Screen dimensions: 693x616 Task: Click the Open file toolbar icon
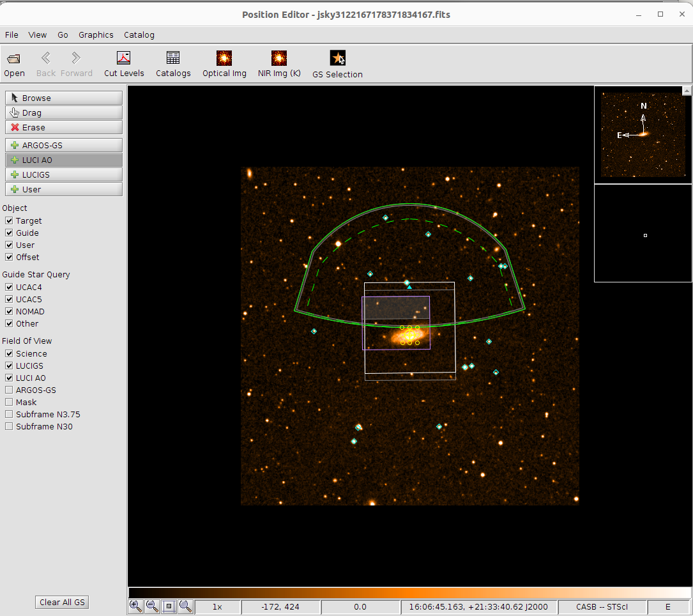pos(14,65)
